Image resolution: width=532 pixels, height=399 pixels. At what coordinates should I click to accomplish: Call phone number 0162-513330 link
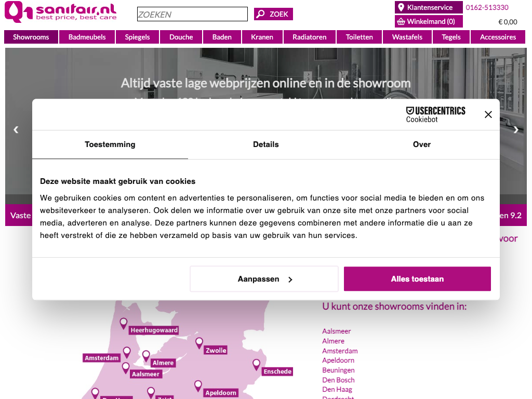tap(487, 7)
